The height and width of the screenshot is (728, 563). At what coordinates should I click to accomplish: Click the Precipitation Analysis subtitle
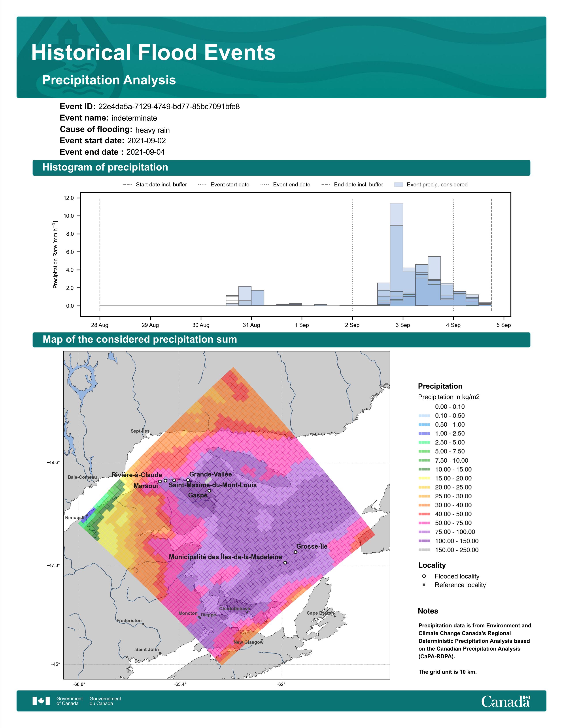click(109, 80)
